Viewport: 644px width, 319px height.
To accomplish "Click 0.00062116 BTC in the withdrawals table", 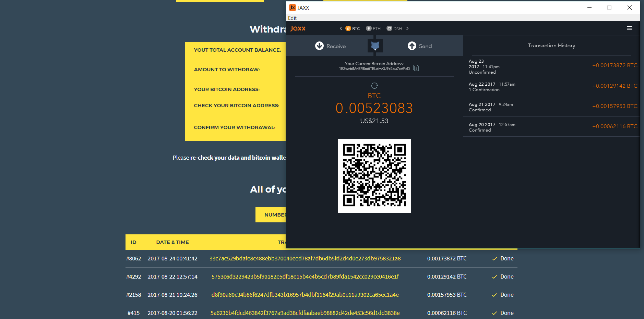I will pos(447,313).
